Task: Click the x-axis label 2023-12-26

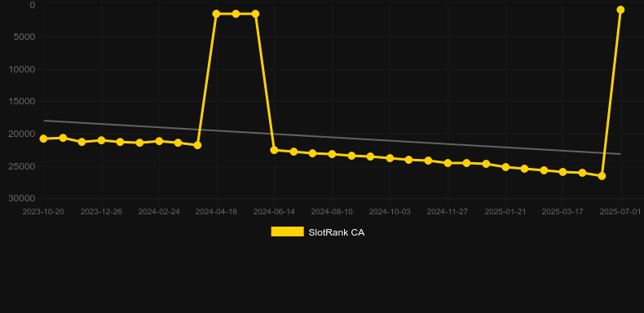Action: pos(101,212)
